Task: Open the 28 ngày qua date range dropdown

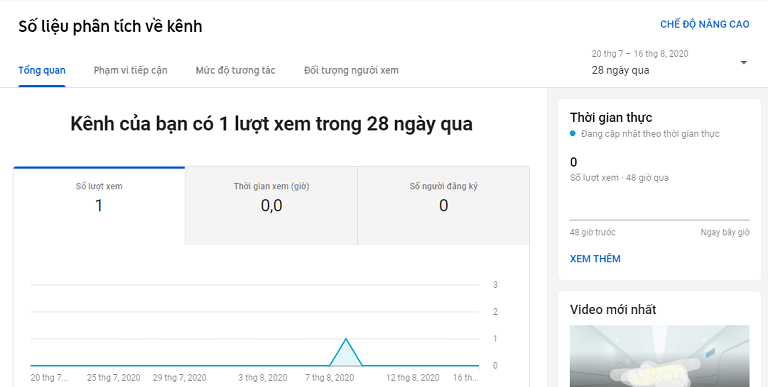Action: point(670,62)
